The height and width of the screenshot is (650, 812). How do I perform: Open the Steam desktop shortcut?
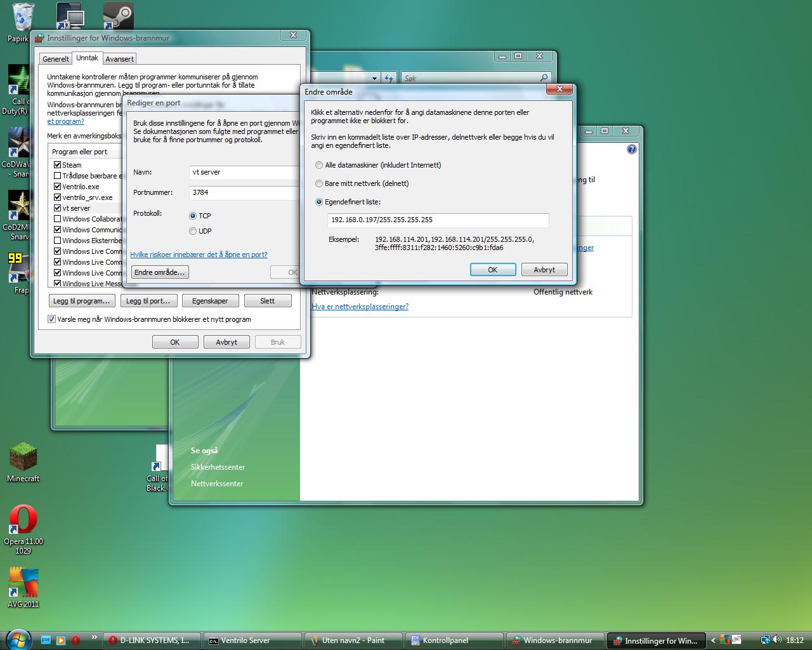(x=118, y=16)
